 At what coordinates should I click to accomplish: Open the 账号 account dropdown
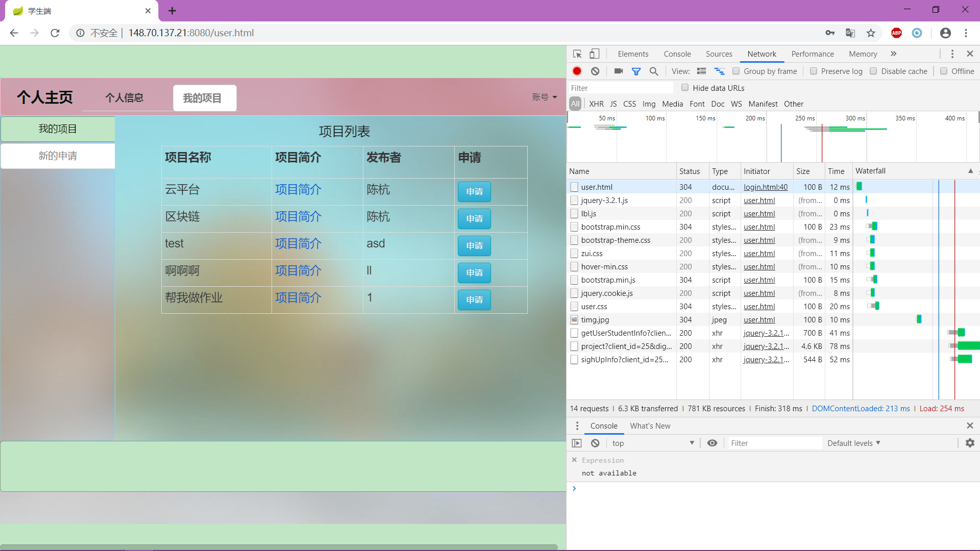pyautogui.click(x=544, y=97)
